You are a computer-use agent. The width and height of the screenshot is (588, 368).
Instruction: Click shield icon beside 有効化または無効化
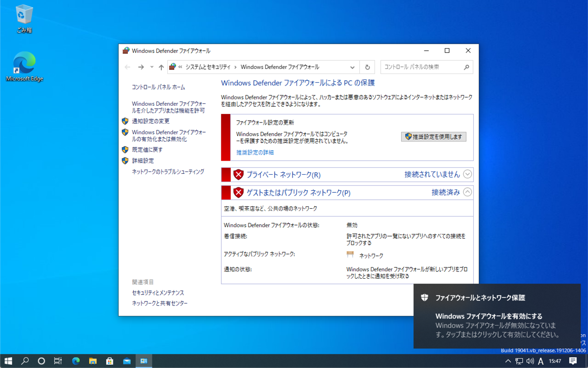tap(125, 132)
